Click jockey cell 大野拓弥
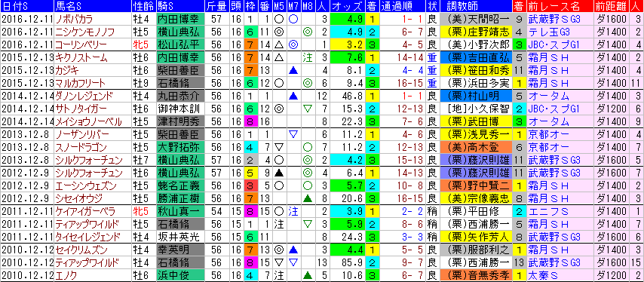Screen dimensions: 644x282 180,147
